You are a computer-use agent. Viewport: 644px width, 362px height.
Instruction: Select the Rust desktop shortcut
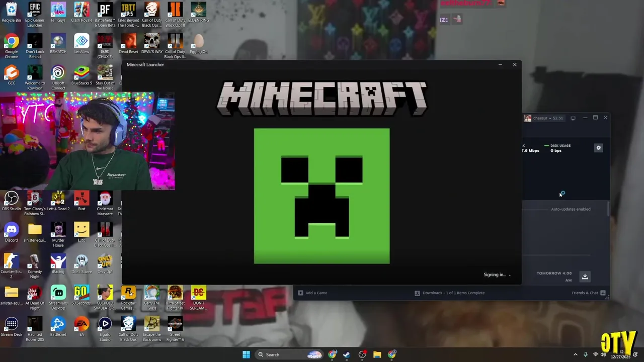point(82,201)
